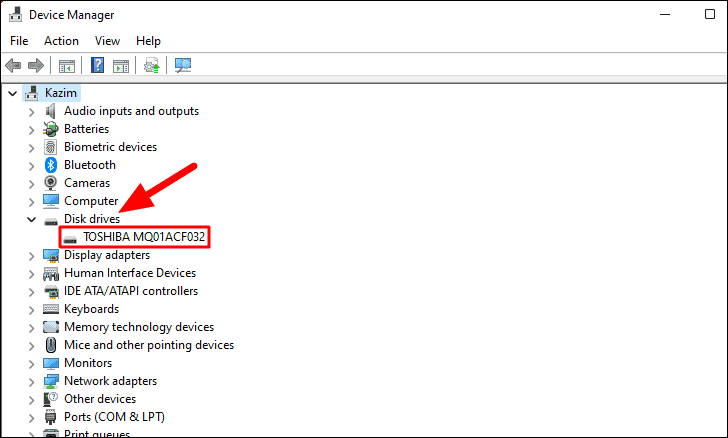The width and height of the screenshot is (728, 438).
Task: Select Mice and other pointing devices
Action: coord(149,345)
